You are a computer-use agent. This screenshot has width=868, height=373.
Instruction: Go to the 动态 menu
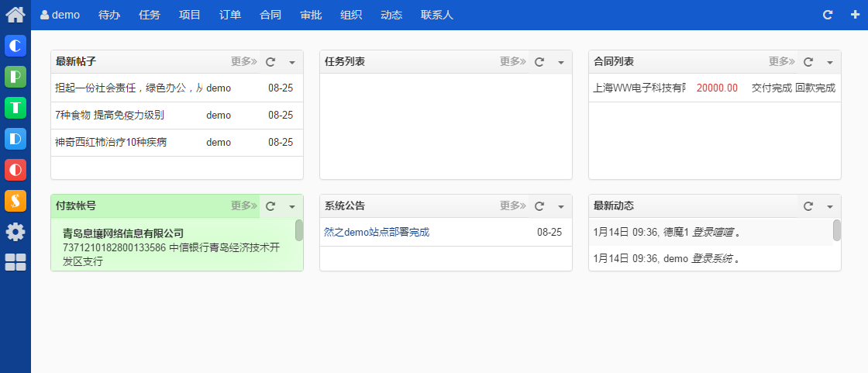pyautogui.click(x=391, y=15)
